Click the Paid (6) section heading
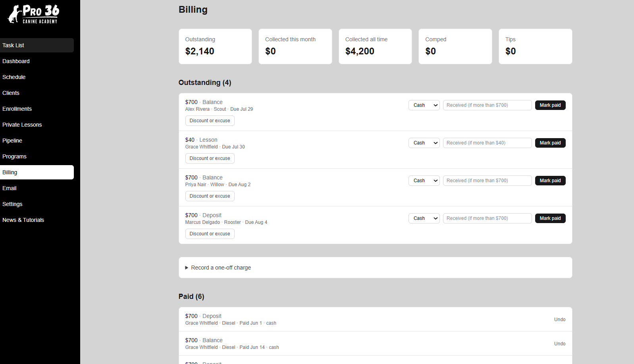The image size is (634, 364). tap(191, 297)
